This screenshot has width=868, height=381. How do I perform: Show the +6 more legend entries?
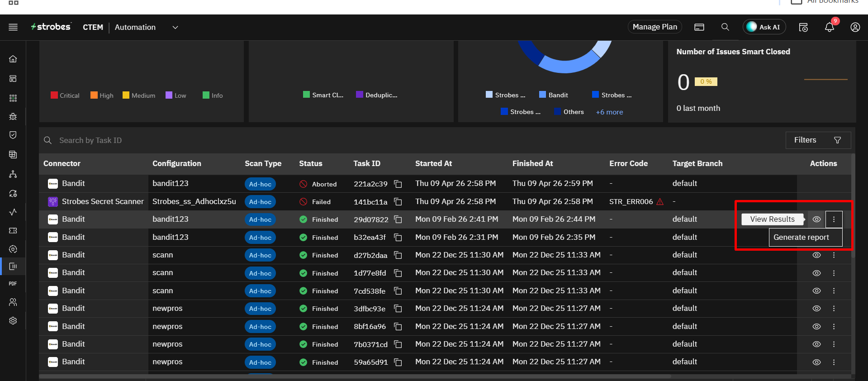[x=609, y=112]
